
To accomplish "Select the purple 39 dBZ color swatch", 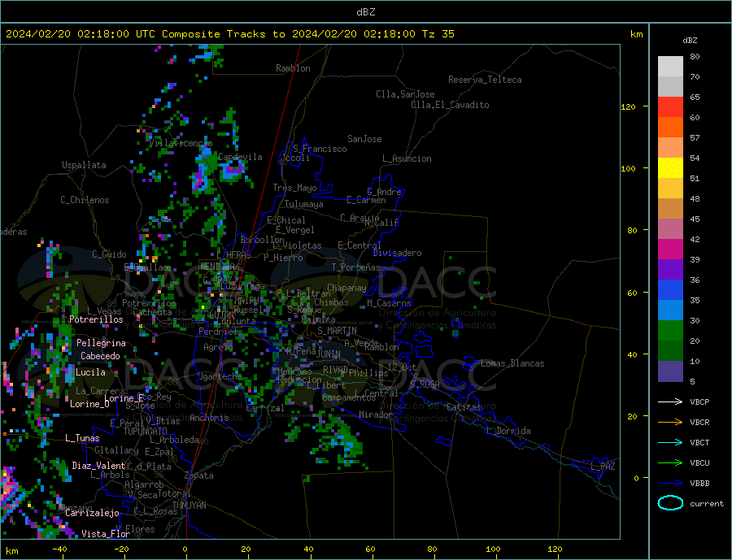I will click(670, 270).
